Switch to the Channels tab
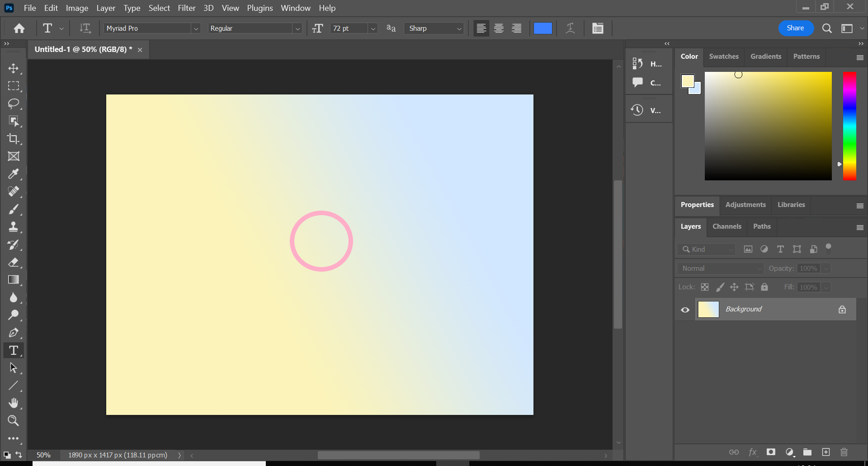 pyautogui.click(x=727, y=226)
